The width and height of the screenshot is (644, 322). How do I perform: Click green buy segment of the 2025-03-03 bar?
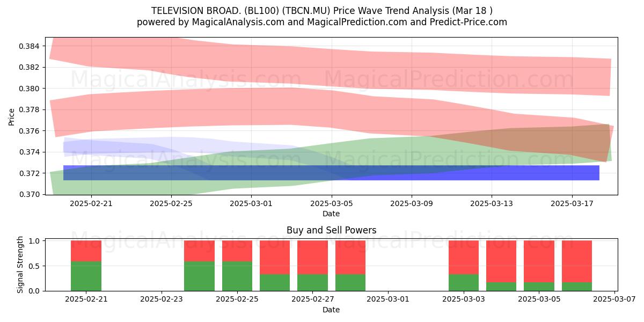coord(463,282)
